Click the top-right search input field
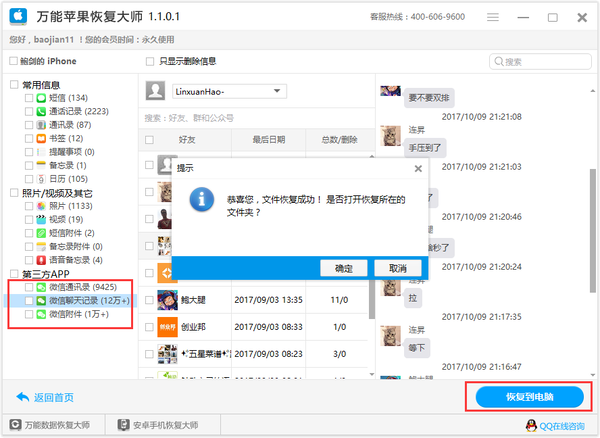Viewport: 600px width, 438px height. click(540, 61)
